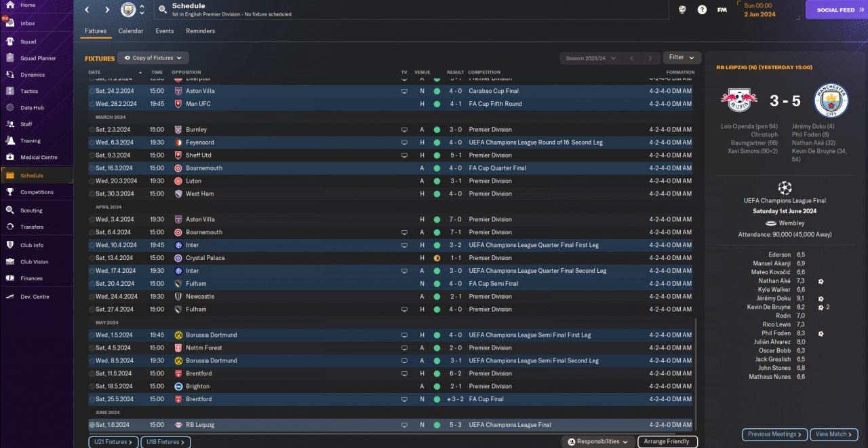
Task: Toggle the selection circle for the Brighton row
Action: 92,386
